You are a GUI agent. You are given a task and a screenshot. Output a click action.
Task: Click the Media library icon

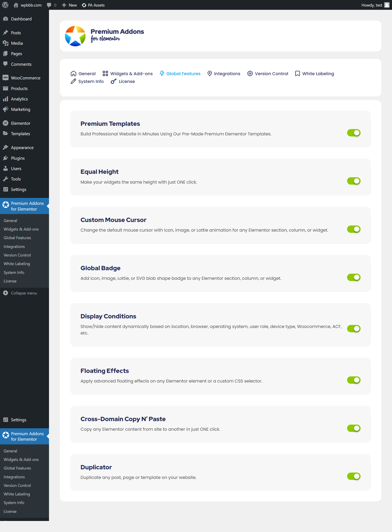click(x=6, y=43)
